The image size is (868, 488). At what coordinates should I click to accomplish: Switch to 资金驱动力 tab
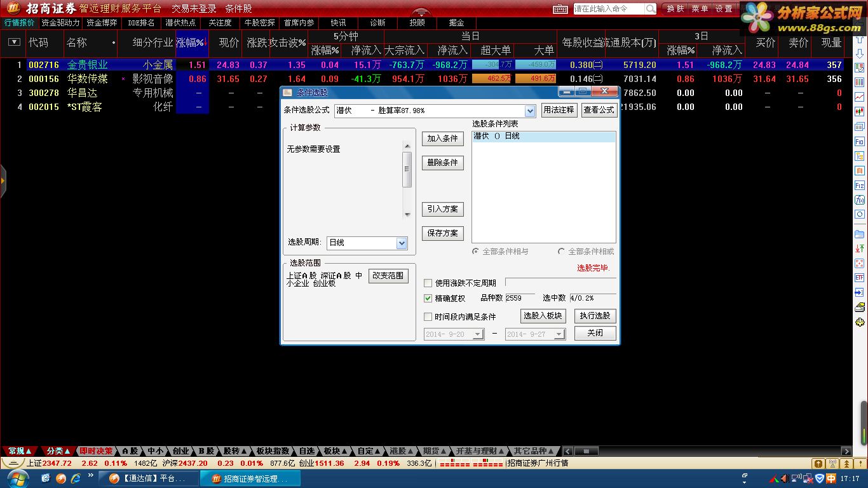(x=61, y=23)
